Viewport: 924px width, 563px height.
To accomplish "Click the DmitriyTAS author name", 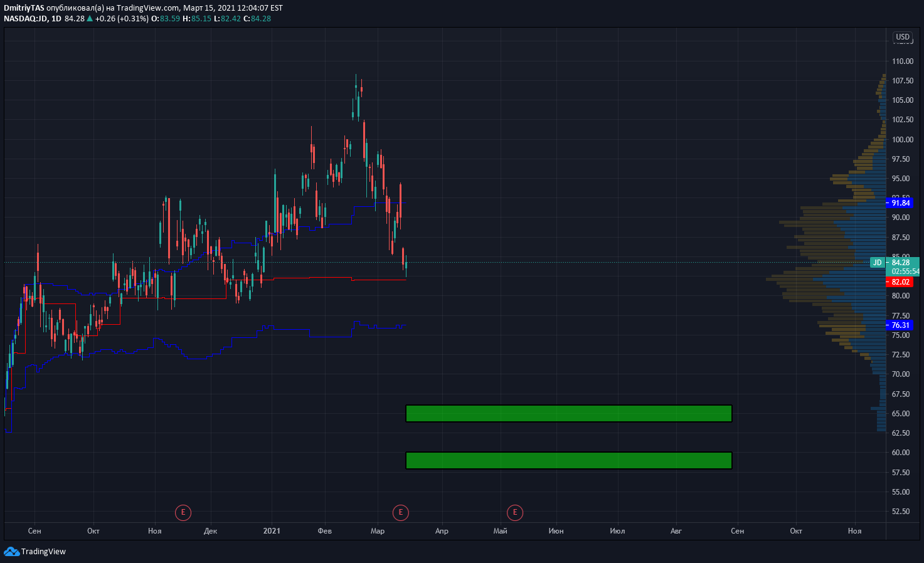I will tap(24, 8).
